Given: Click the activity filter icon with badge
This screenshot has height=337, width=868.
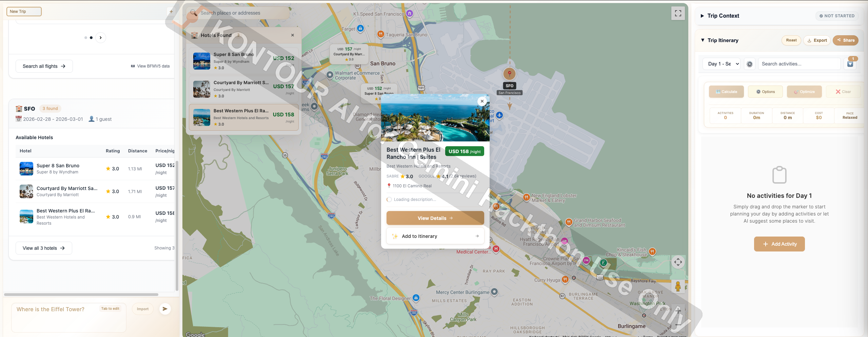Looking at the screenshot, I should click(850, 64).
